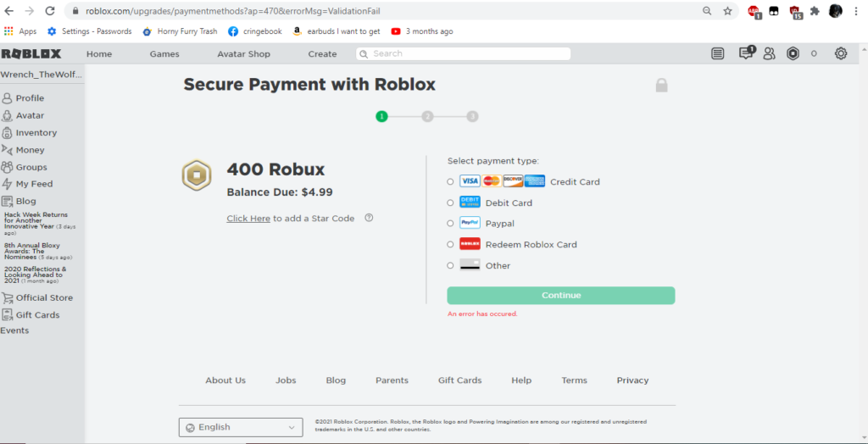Click the Robux hexagon icon in header
Screen dimensions: 868x444
[793, 53]
